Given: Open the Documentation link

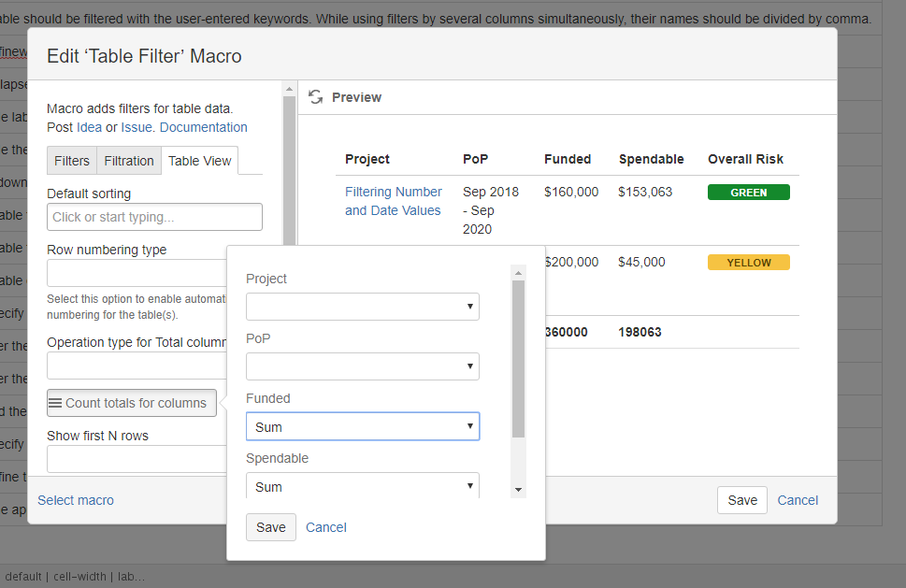Looking at the screenshot, I should click(x=204, y=127).
